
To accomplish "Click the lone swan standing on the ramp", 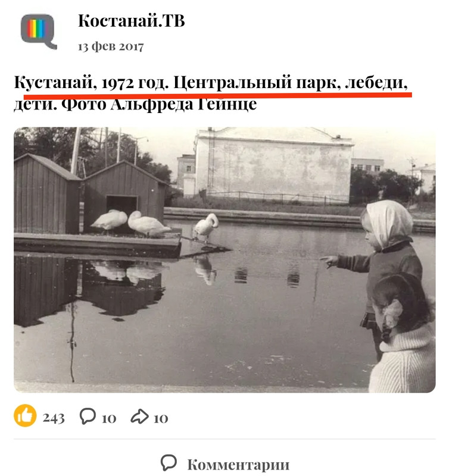I will (x=205, y=227).
